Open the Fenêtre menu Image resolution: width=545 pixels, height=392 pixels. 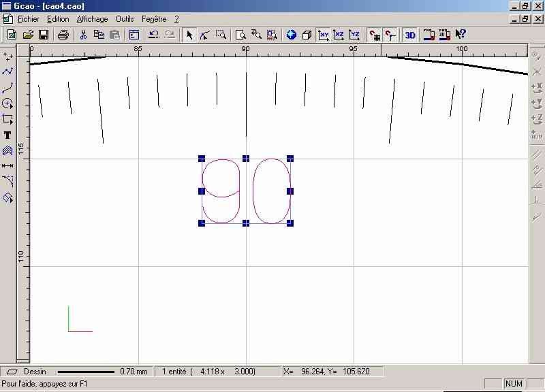click(154, 19)
